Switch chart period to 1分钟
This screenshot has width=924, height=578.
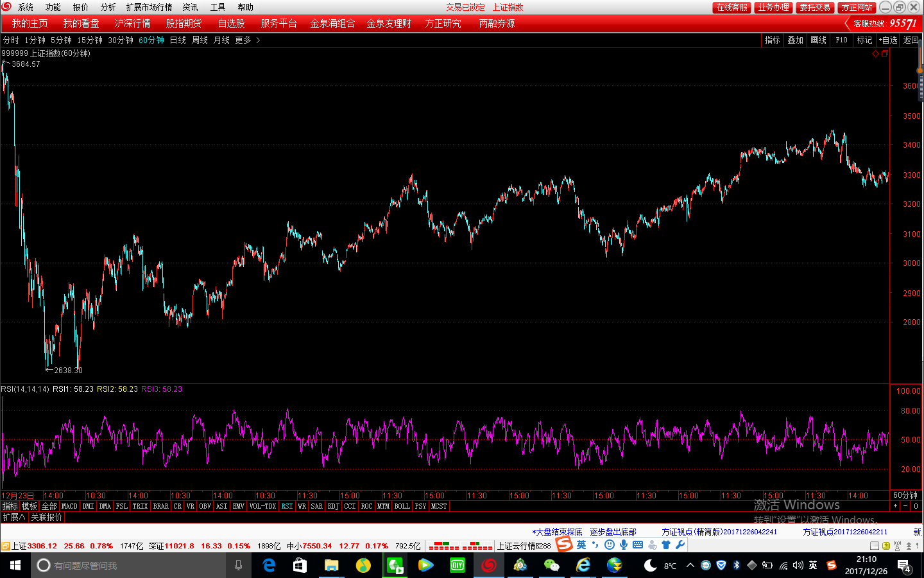point(35,40)
